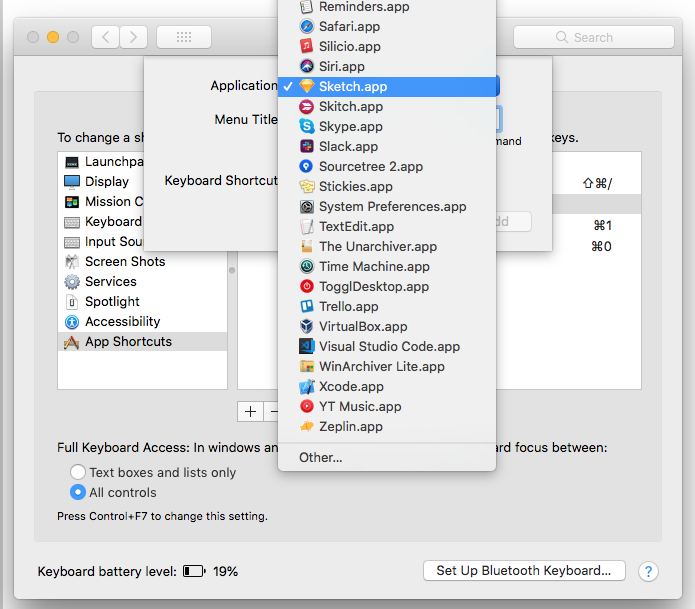Choose the Visual Studio Code.app icon

[306, 347]
